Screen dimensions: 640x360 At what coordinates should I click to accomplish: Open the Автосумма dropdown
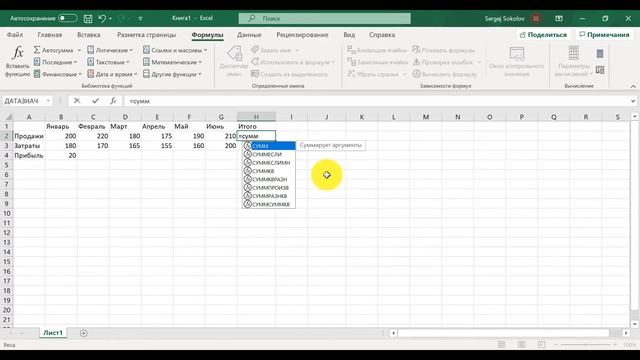coord(58,50)
